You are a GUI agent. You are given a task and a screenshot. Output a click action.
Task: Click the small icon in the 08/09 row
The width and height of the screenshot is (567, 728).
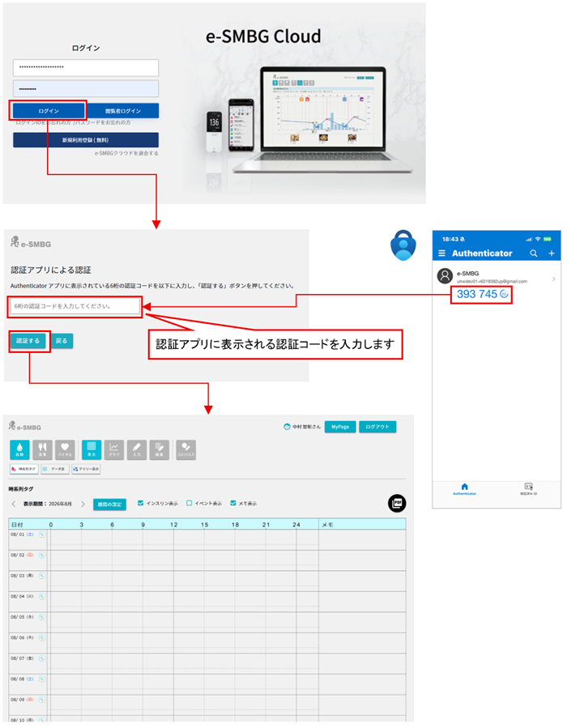pyautogui.click(x=42, y=700)
